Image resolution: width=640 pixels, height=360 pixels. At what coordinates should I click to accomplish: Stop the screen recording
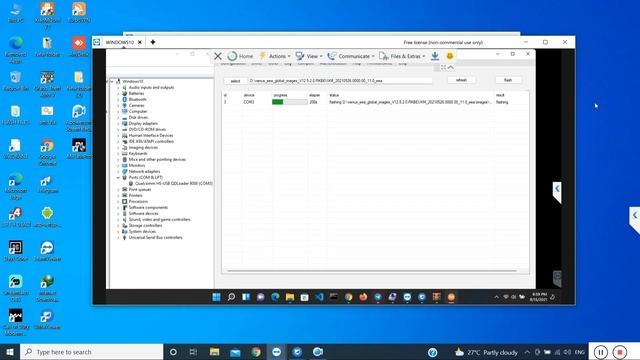coord(620,352)
